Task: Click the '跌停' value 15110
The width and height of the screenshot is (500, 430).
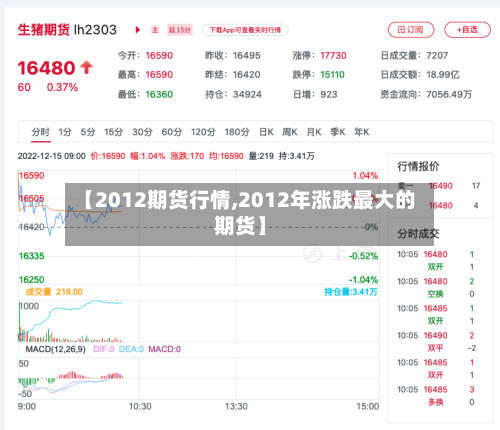Action: pos(333,75)
